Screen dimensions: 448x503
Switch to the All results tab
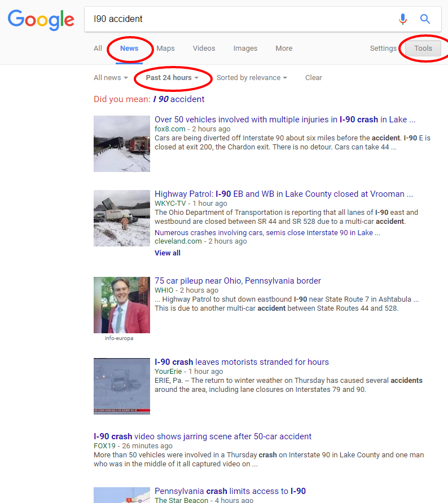(98, 48)
